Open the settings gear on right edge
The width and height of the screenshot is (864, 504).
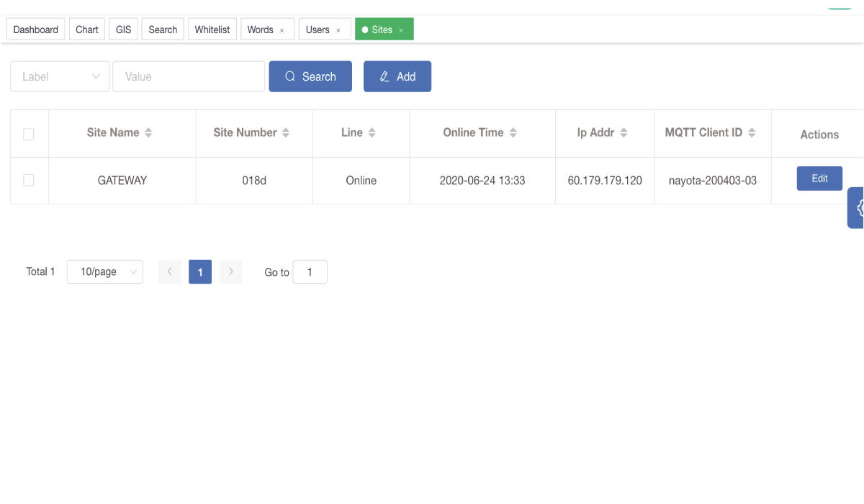click(856, 208)
